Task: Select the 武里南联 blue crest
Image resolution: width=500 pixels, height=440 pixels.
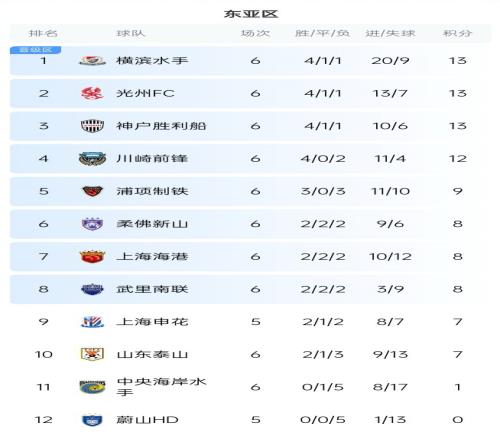Action: [x=92, y=289]
